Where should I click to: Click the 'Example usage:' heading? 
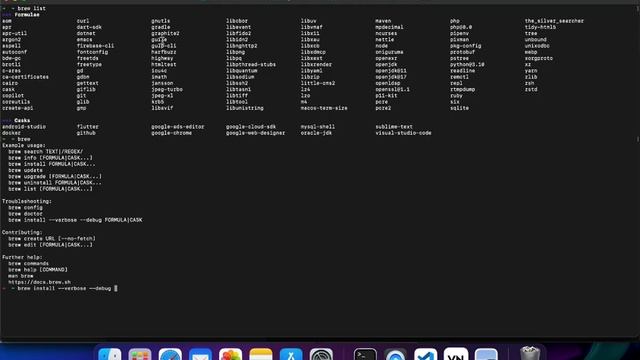tap(24, 145)
